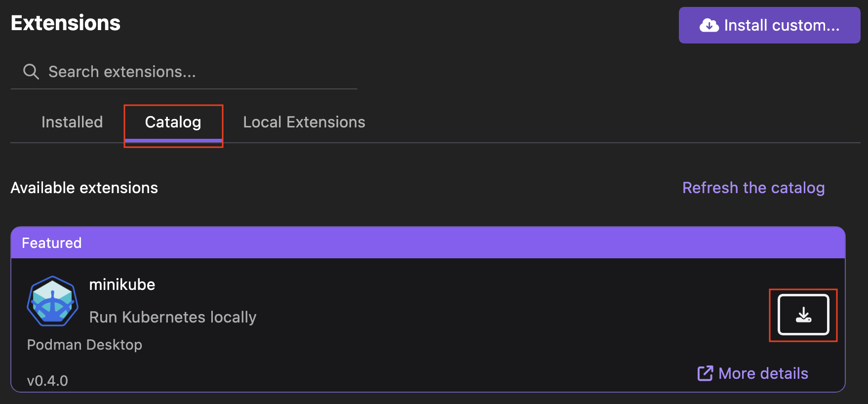
Task: Click the v0.4.0 version label
Action: click(x=47, y=381)
